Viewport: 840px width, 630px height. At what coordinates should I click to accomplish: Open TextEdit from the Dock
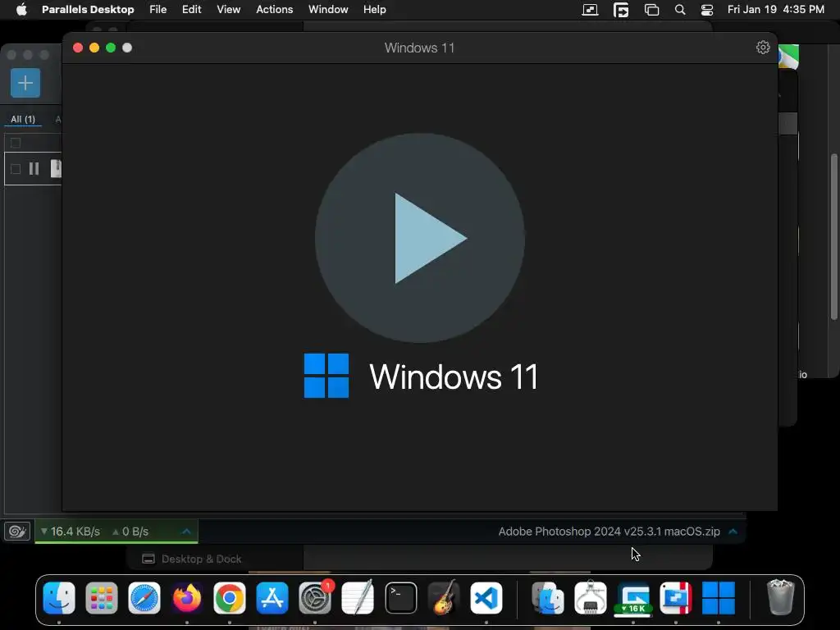pyautogui.click(x=358, y=598)
